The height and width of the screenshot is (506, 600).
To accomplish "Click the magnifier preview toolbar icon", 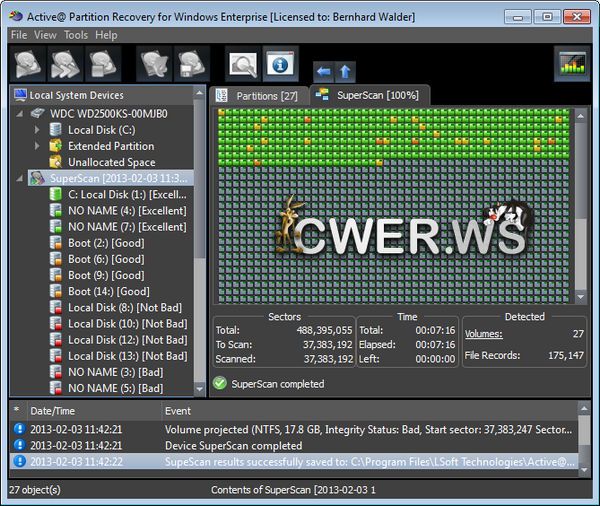I will point(243,63).
